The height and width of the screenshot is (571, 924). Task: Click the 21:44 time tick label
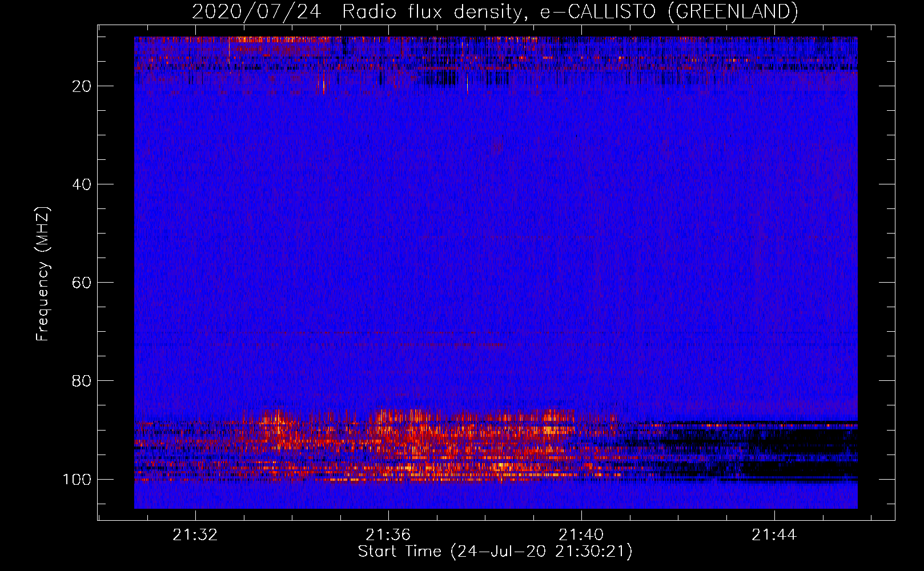point(774,535)
